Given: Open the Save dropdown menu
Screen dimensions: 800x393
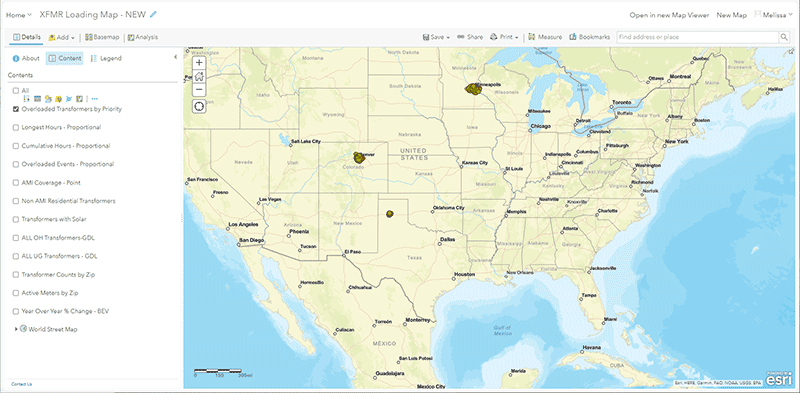Looking at the screenshot, I should tap(436, 37).
